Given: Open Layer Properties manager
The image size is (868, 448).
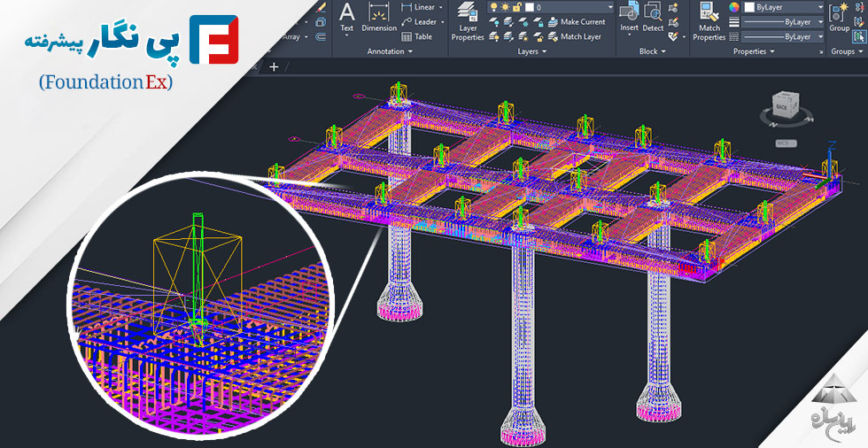Looking at the screenshot, I should point(468,21).
